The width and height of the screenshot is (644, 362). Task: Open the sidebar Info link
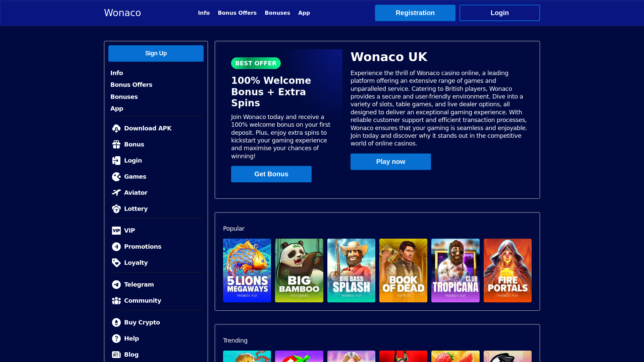click(117, 73)
